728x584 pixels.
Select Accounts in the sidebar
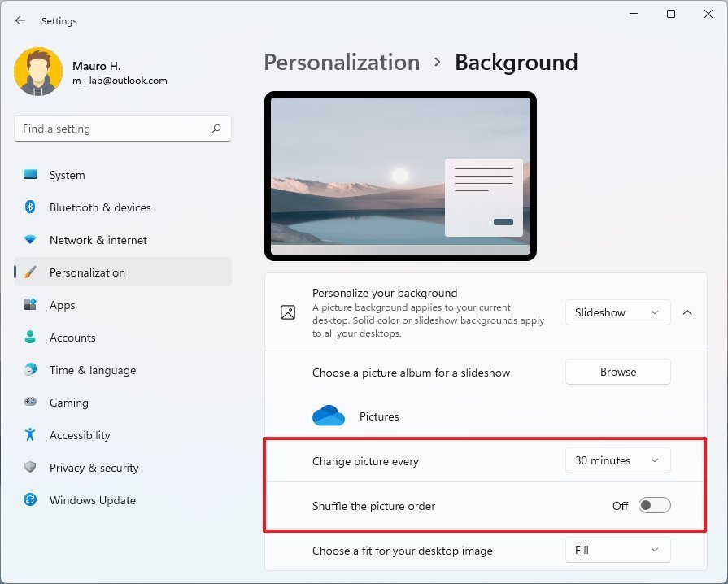click(123, 338)
